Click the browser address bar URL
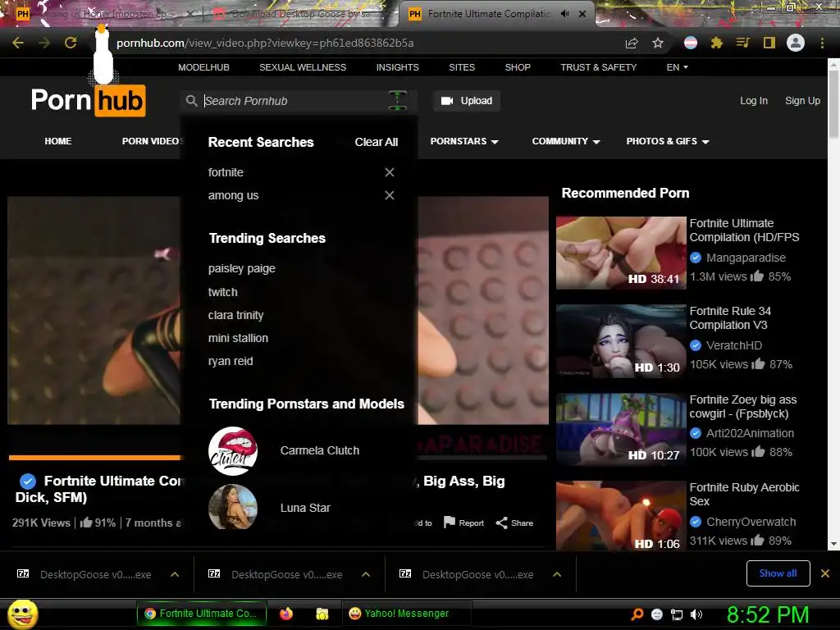Viewport: 840px width, 630px height. (x=265, y=43)
